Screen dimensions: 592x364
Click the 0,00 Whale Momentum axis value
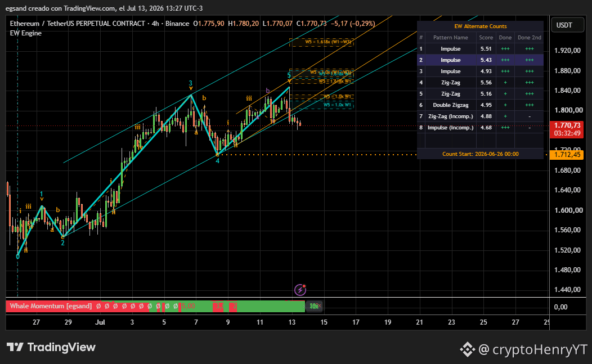coord(560,307)
